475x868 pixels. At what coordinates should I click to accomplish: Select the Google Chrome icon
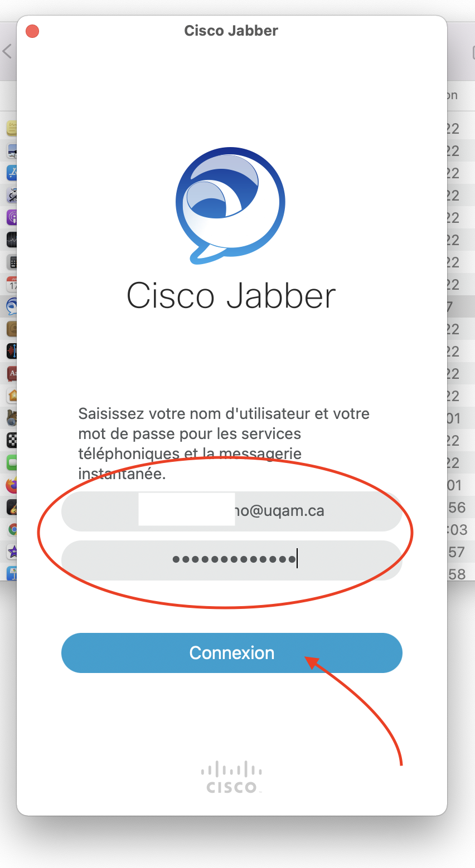pos(12,529)
